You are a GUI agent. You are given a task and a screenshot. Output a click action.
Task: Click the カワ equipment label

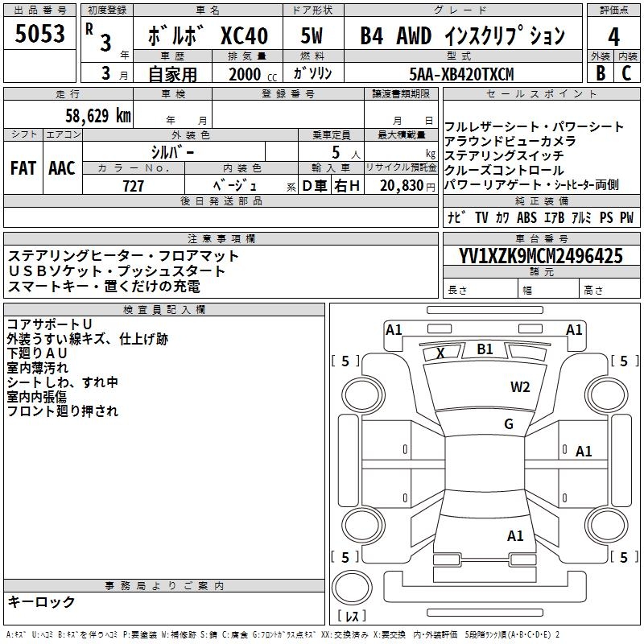(502, 217)
